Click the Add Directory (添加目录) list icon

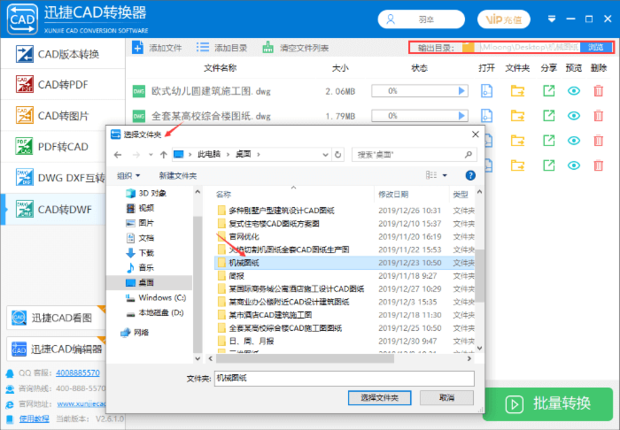click(203, 47)
